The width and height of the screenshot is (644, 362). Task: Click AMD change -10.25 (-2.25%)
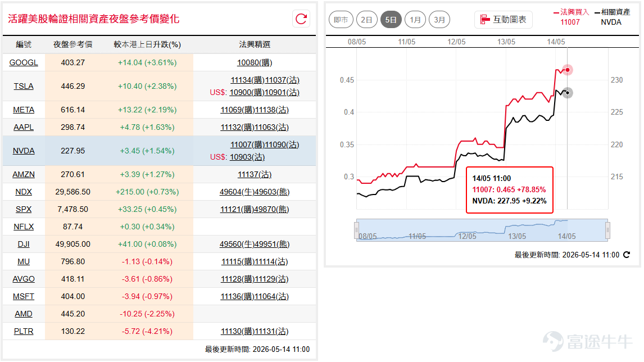pyautogui.click(x=147, y=314)
